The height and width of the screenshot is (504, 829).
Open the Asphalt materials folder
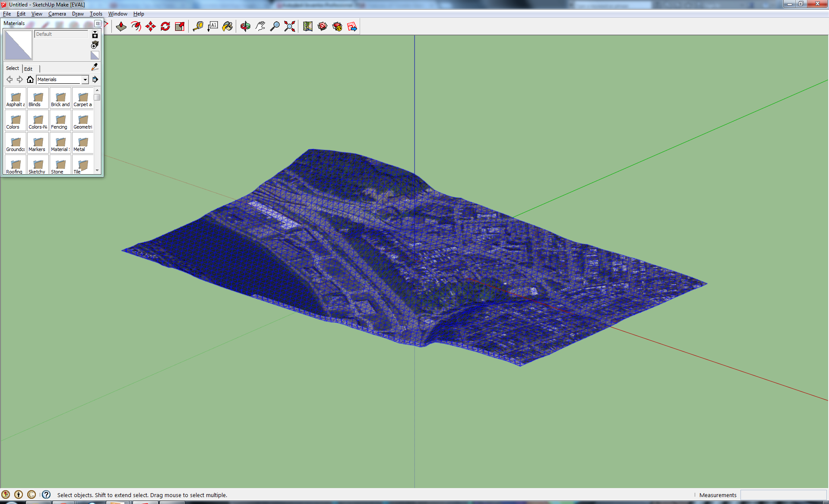[16, 98]
